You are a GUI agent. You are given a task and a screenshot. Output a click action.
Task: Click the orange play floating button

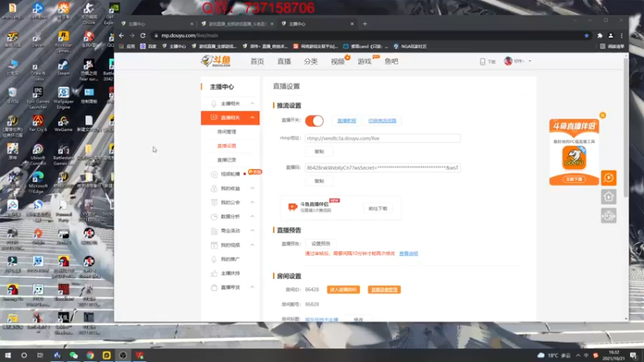click(609, 178)
